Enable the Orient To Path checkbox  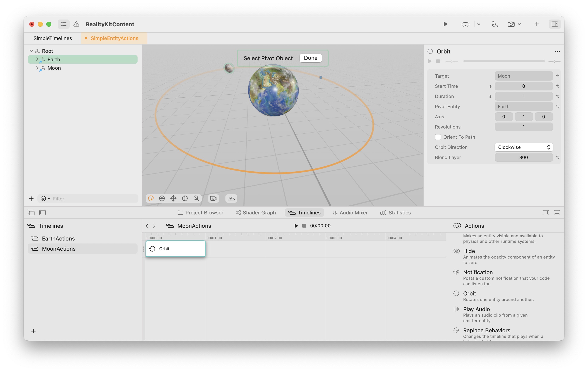coord(438,137)
